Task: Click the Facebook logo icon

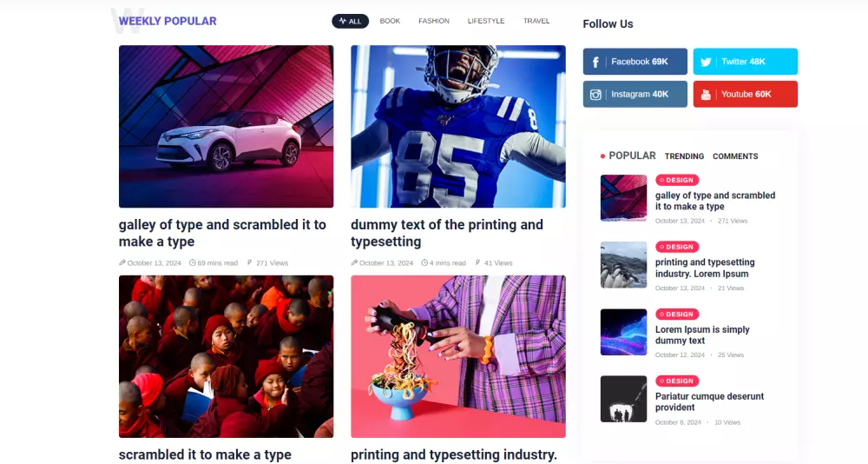Action: pyautogui.click(x=595, y=62)
